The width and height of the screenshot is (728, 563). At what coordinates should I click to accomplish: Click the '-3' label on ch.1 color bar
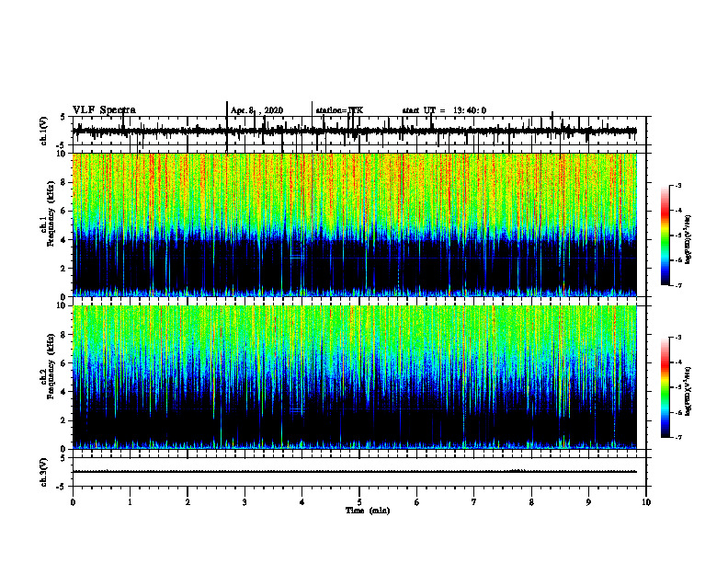pos(678,185)
